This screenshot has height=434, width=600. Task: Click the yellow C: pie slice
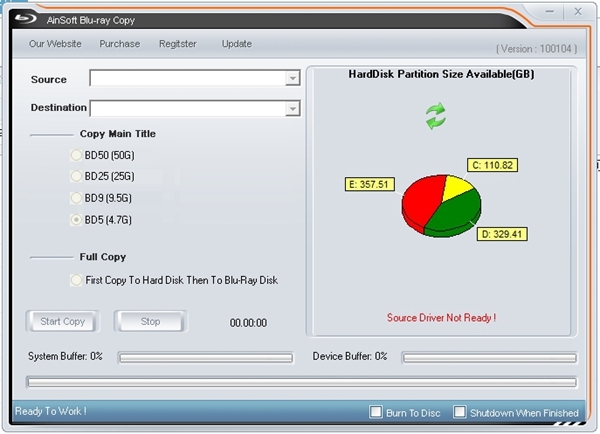pos(457,186)
